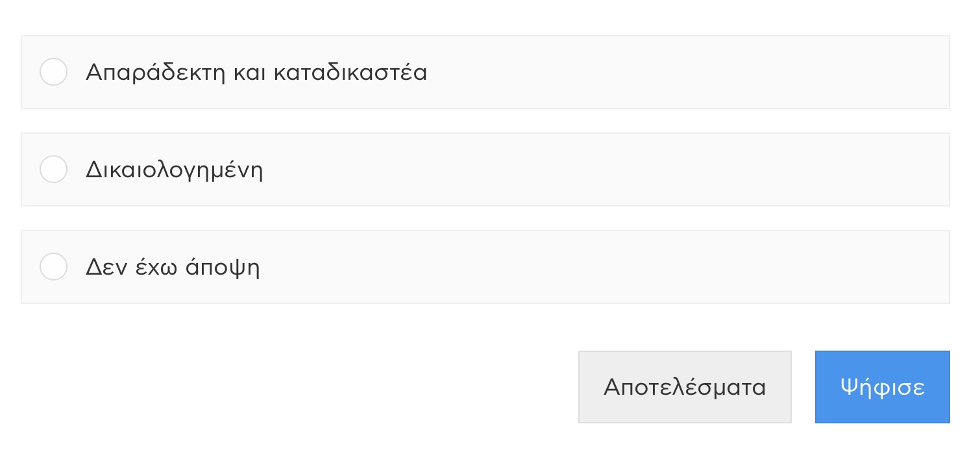
Task: Click the 'Δικαιολογημένη' option text
Action: [174, 169]
